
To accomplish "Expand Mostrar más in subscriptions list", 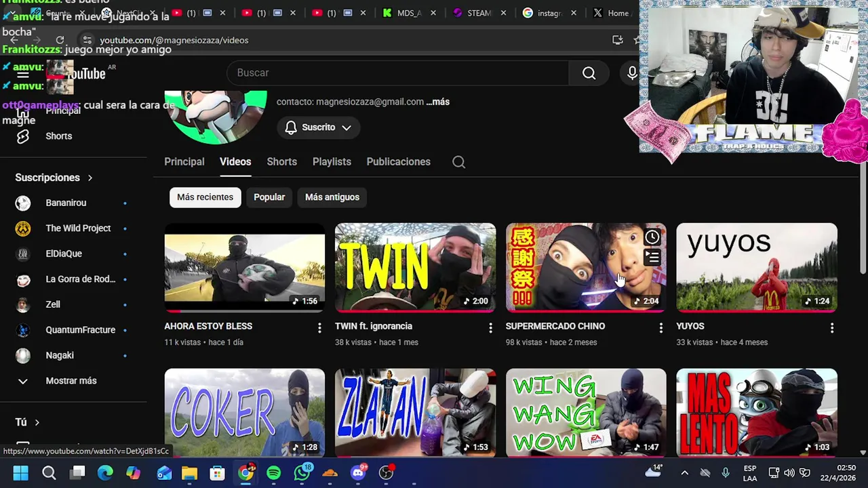I will point(71,381).
